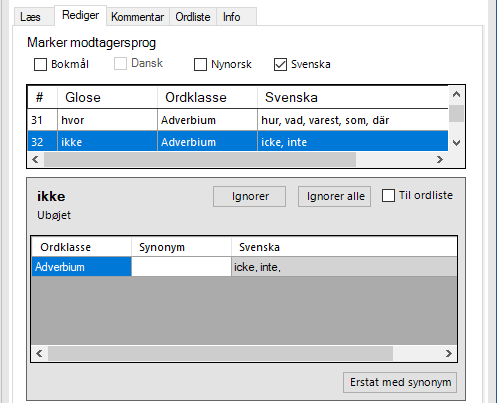Screen dimensions: 497x403
Task: Open the Kommentar tab
Action: 137,17
